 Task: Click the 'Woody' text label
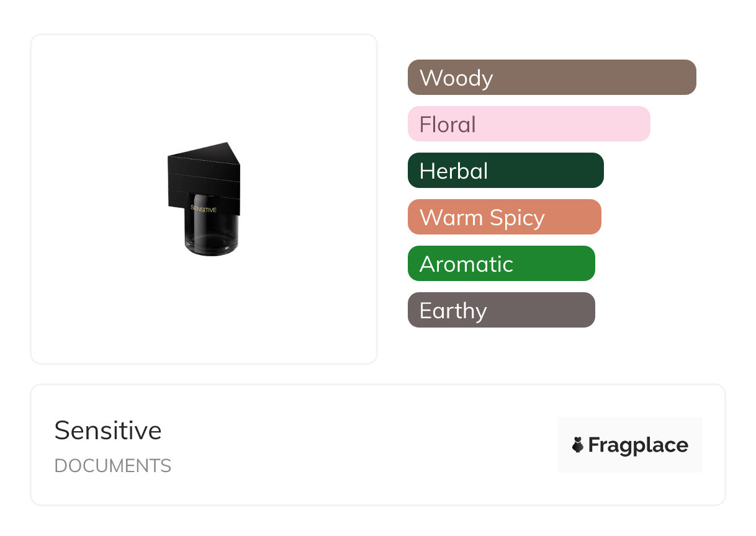(456, 78)
